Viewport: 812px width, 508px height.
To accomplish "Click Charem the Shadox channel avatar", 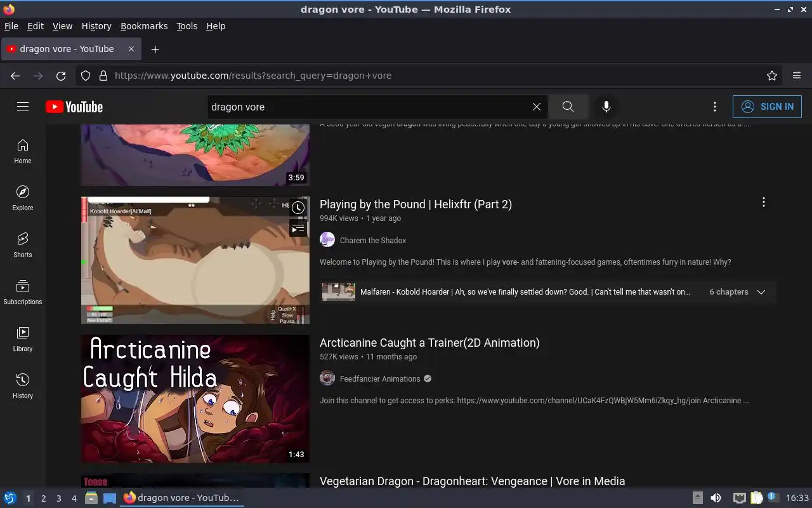I will 327,239.
